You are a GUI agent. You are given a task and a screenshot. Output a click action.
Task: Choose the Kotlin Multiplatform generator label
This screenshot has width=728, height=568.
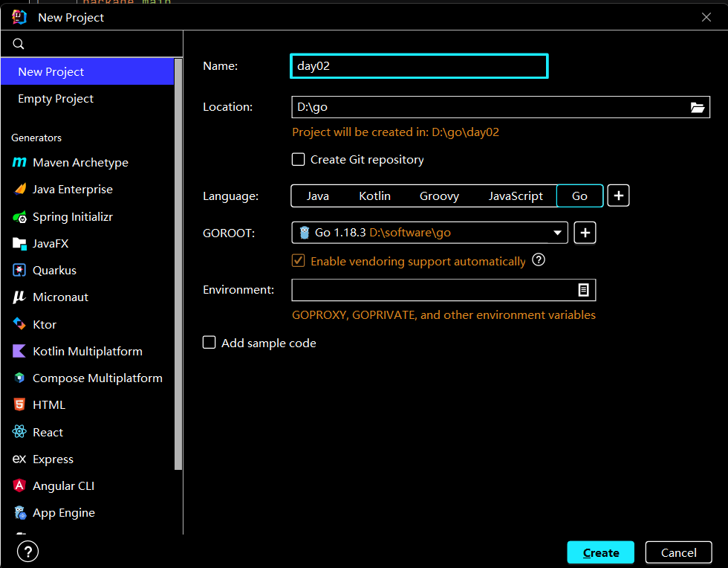[x=88, y=352]
